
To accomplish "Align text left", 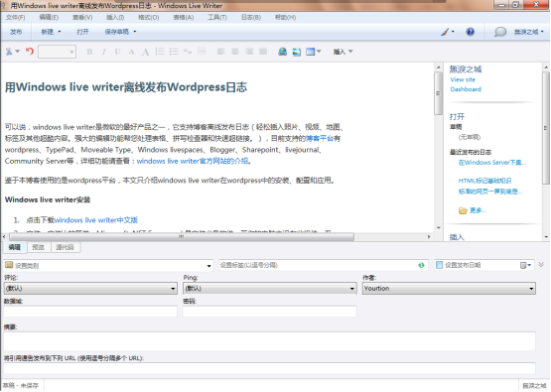I will (221, 52).
